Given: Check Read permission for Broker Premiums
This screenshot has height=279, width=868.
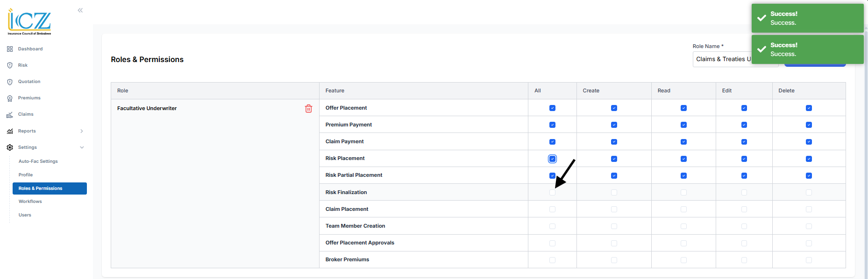Looking at the screenshot, I should pyautogui.click(x=683, y=260).
